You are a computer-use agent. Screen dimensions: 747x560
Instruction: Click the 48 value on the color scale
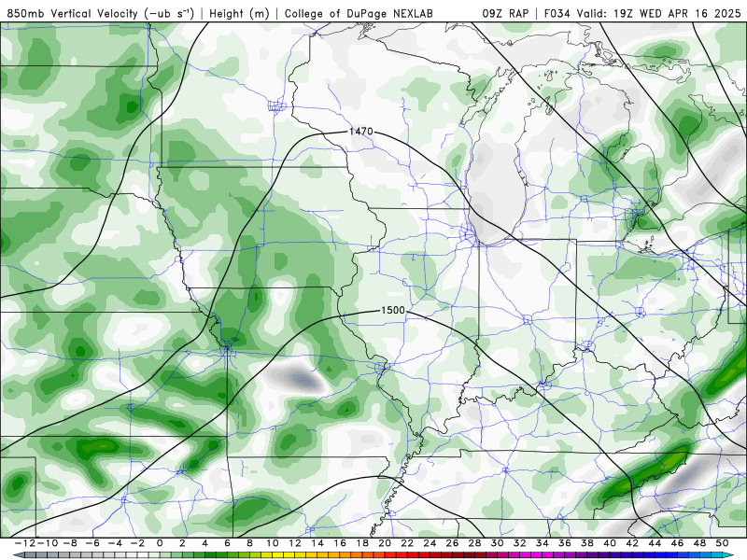[699, 543]
